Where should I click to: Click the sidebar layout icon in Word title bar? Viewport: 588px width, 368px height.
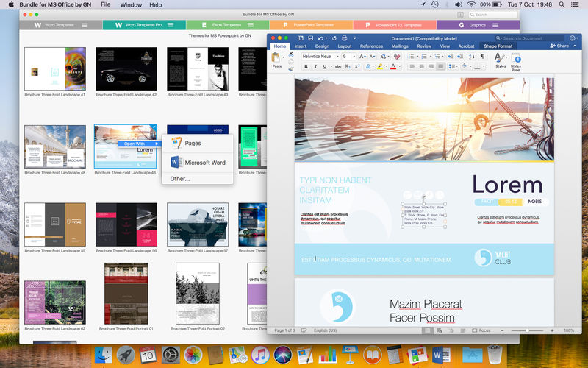301,38
